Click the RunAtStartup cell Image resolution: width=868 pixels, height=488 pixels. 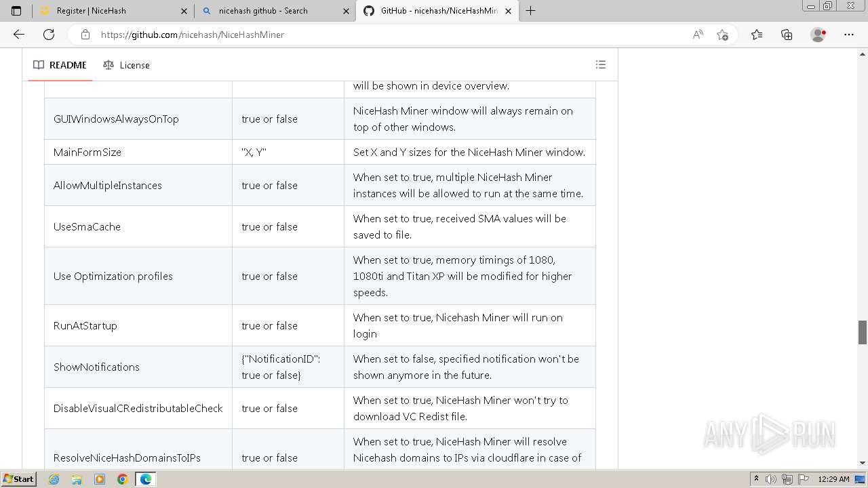click(x=138, y=325)
